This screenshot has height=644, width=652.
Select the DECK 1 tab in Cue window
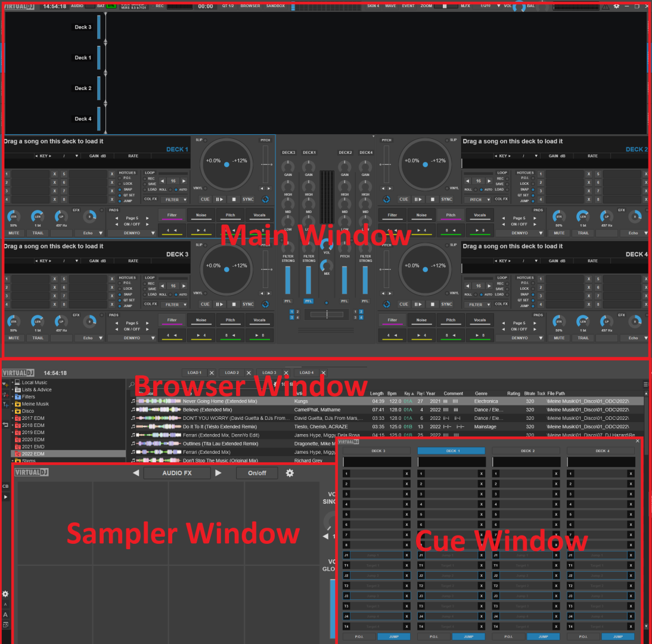(451, 451)
